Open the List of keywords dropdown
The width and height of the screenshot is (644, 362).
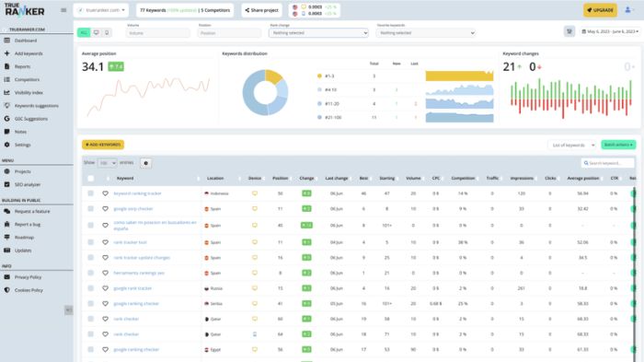coord(572,146)
